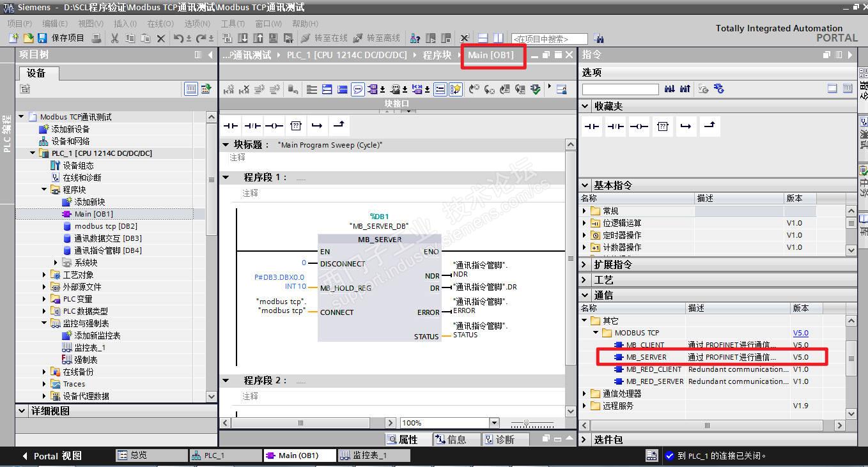Viewport: 868px width, 467px height.
Task: Click the delete network icon in editor toolbar
Action: [x=244, y=89]
